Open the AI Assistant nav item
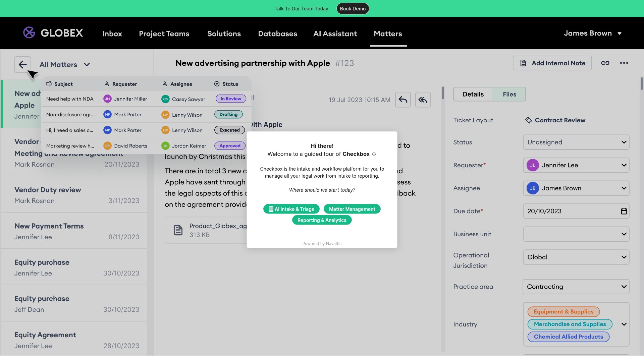The image size is (644, 362). (335, 34)
